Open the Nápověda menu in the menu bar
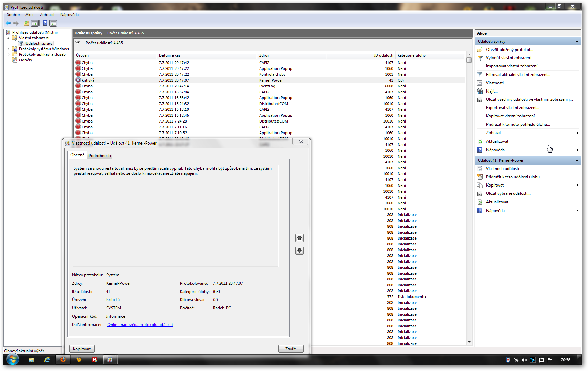The image size is (588, 371). [x=70, y=15]
